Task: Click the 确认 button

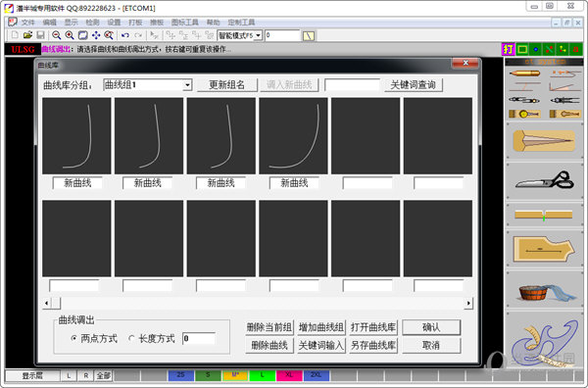Action: [431, 327]
